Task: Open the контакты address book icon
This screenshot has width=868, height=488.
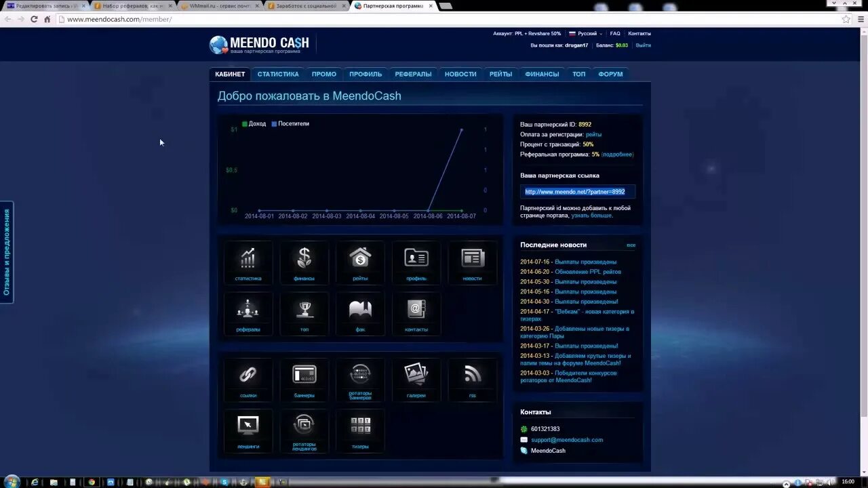Action: point(416,313)
